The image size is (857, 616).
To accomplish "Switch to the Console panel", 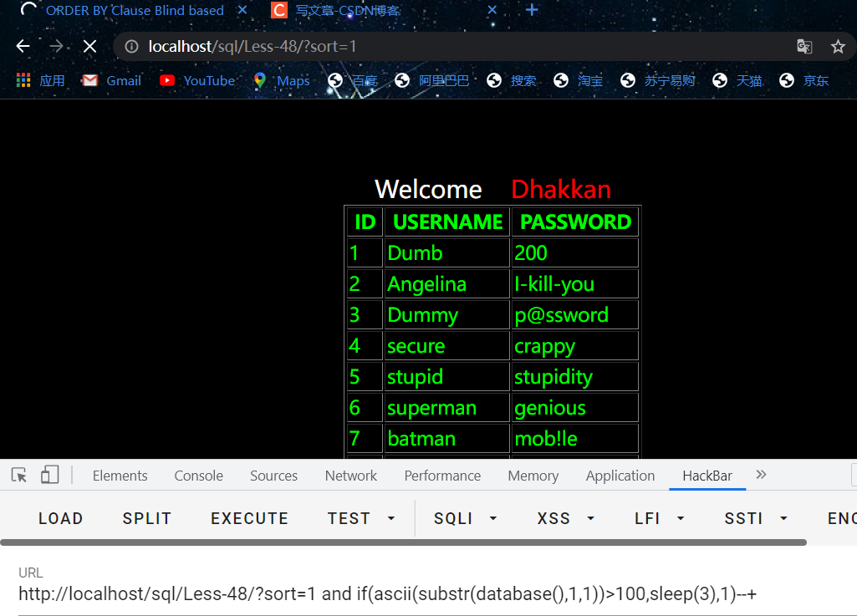I will tap(198, 476).
